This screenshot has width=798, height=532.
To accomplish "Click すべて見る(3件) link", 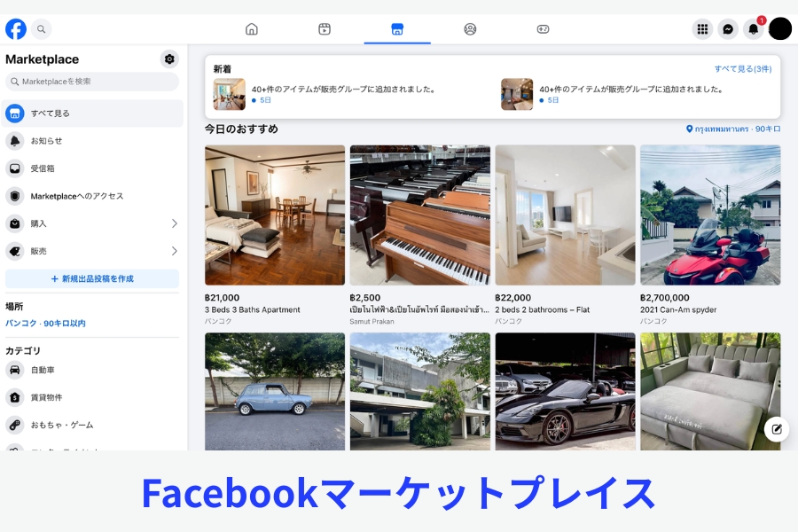I will 742,69.
